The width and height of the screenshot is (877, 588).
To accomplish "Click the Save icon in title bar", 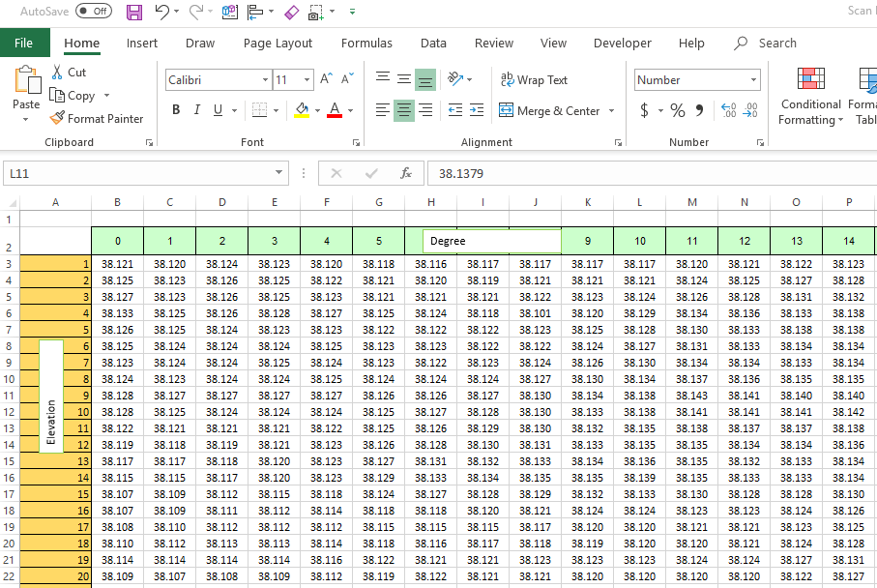I will (134, 13).
